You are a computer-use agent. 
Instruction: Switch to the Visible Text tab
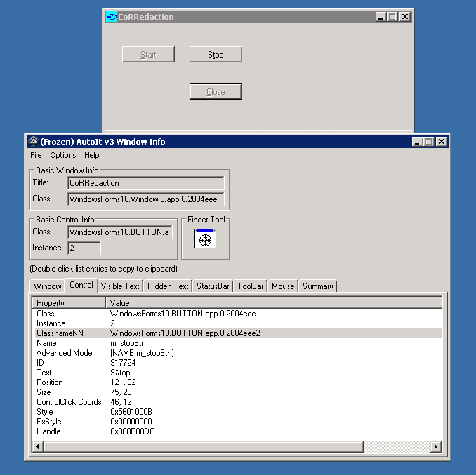pyautogui.click(x=120, y=286)
